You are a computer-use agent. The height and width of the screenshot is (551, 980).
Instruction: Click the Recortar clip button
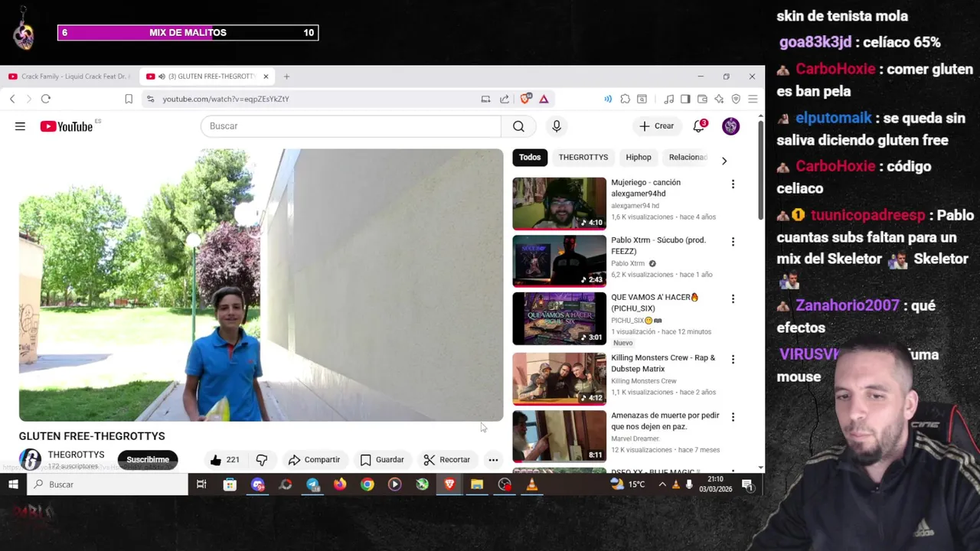coord(447,460)
